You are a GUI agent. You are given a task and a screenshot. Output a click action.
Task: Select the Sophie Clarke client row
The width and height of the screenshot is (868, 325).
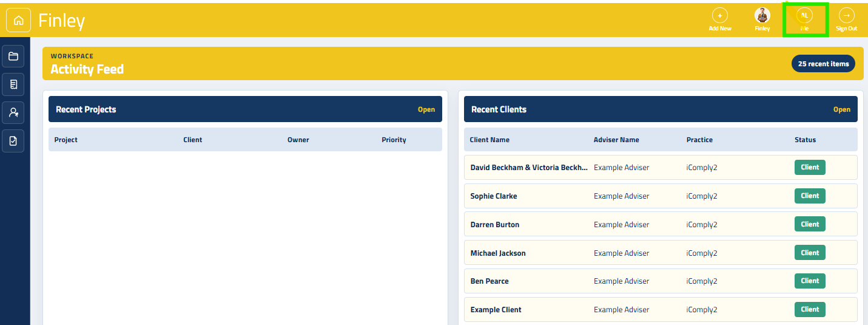[661, 196]
